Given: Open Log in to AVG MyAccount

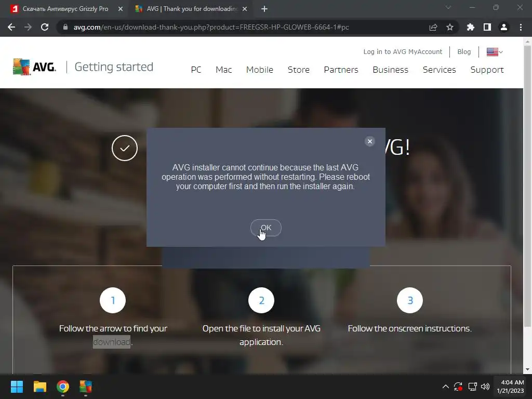Looking at the screenshot, I should 403,51.
